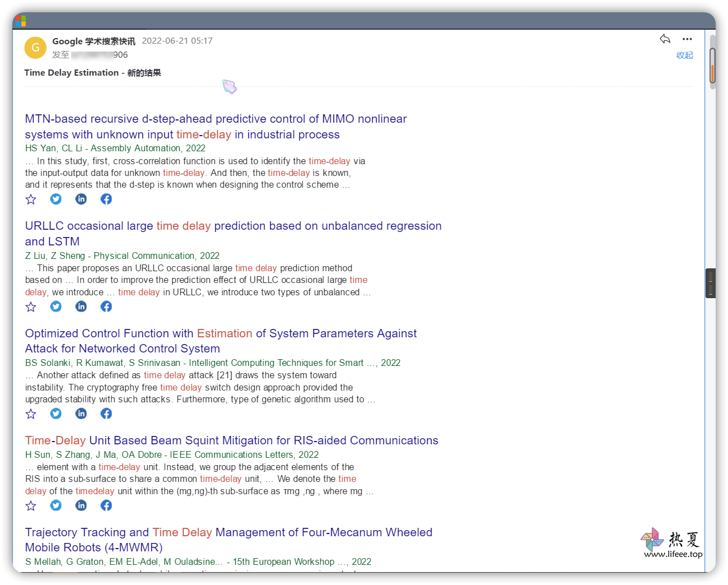Click the vertical scrollbar thumb at right edge
The width and height of the screenshot is (728, 585).
(x=712, y=66)
